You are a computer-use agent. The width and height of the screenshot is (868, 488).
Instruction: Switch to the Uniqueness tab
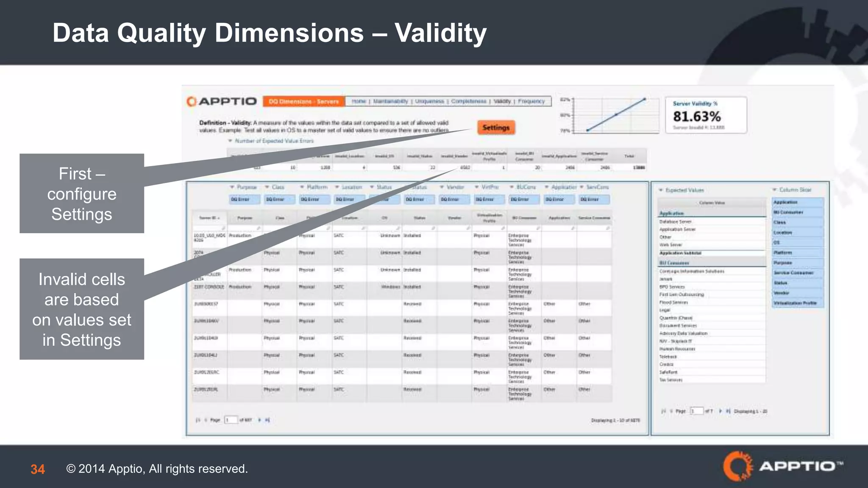(x=429, y=101)
